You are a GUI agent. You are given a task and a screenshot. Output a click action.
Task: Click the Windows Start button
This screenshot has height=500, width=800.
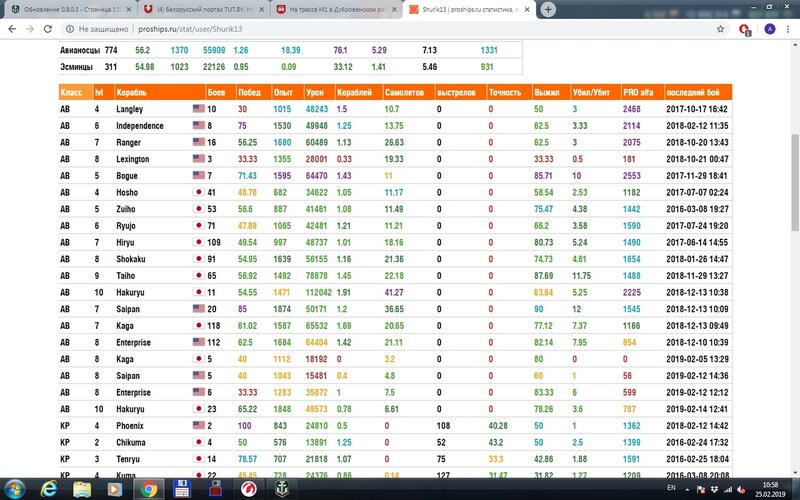coord(16,487)
